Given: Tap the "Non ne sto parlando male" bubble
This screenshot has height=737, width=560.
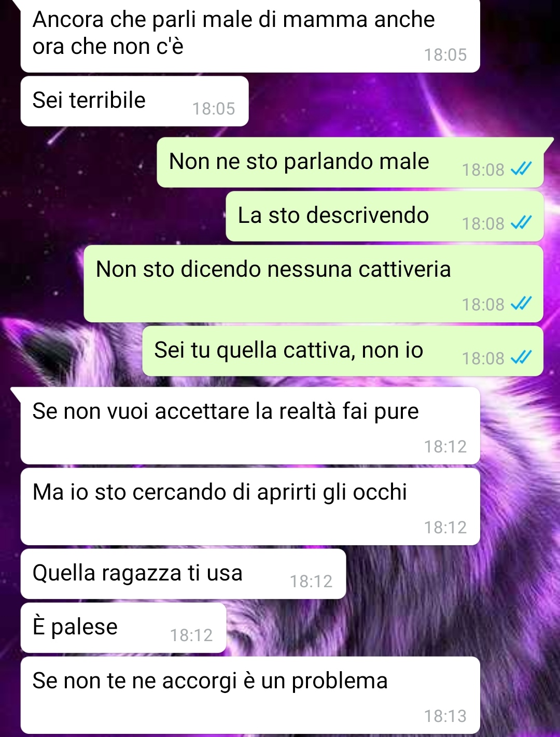Looking at the screenshot, I should tap(350, 162).
